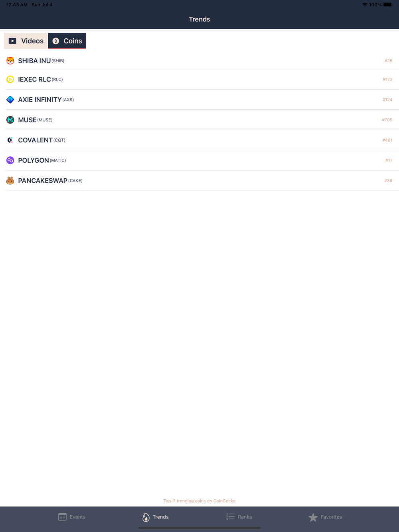
Task: Open POLYGON (MATIC) coin entry
Action: point(199,160)
